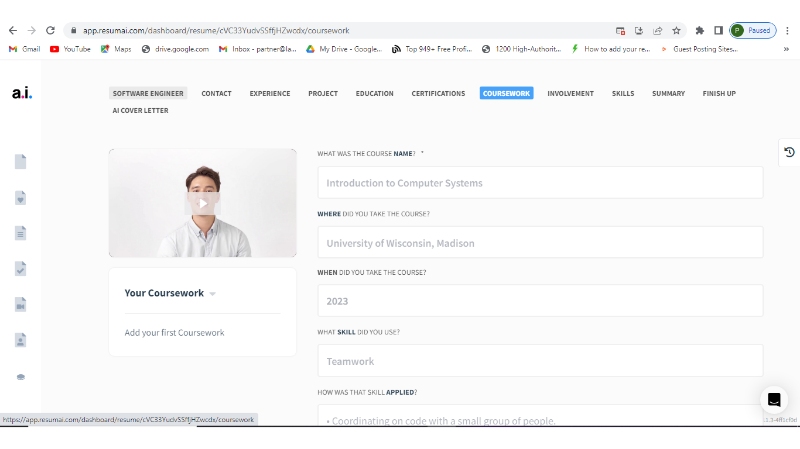Click Add your first Coursework

174,333
